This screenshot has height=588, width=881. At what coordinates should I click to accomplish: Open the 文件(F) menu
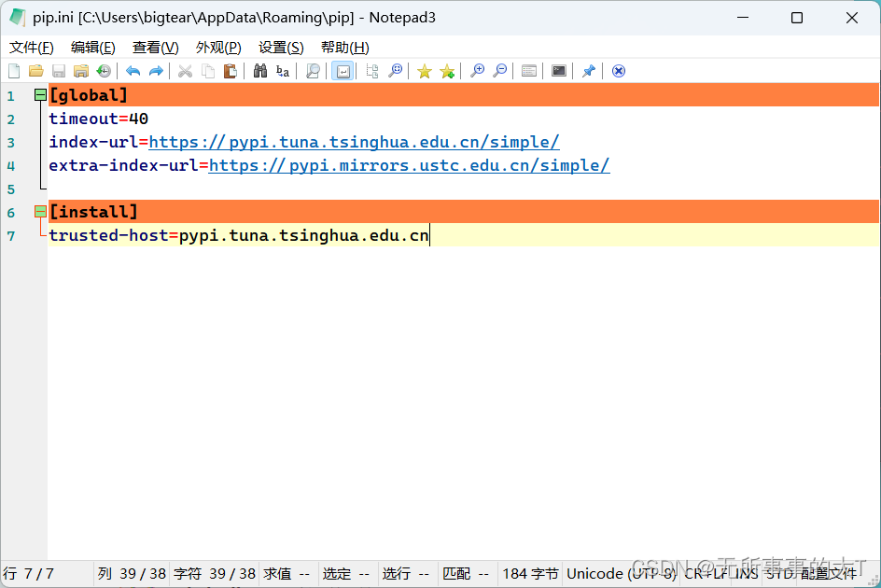[x=32, y=48]
